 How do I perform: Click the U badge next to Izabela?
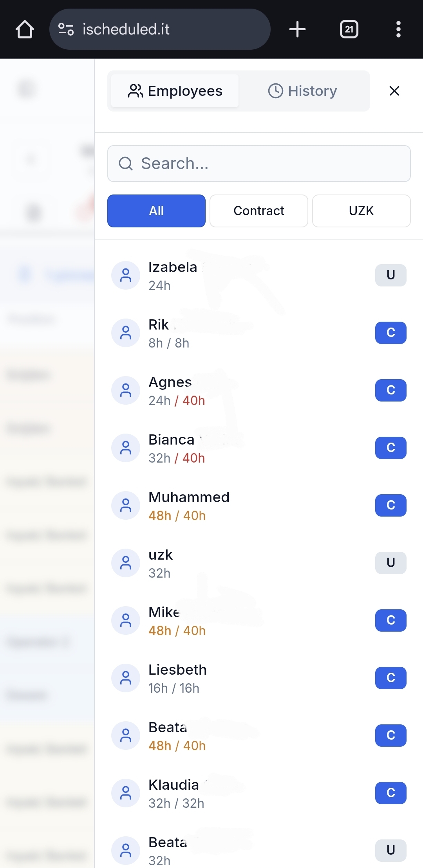coord(390,275)
